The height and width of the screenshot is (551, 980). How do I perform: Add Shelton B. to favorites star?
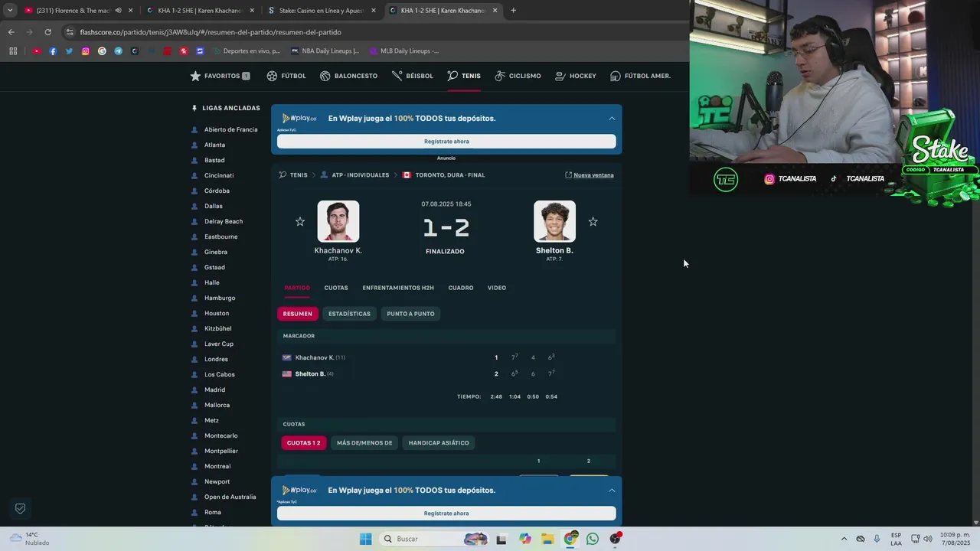pyautogui.click(x=593, y=221)
